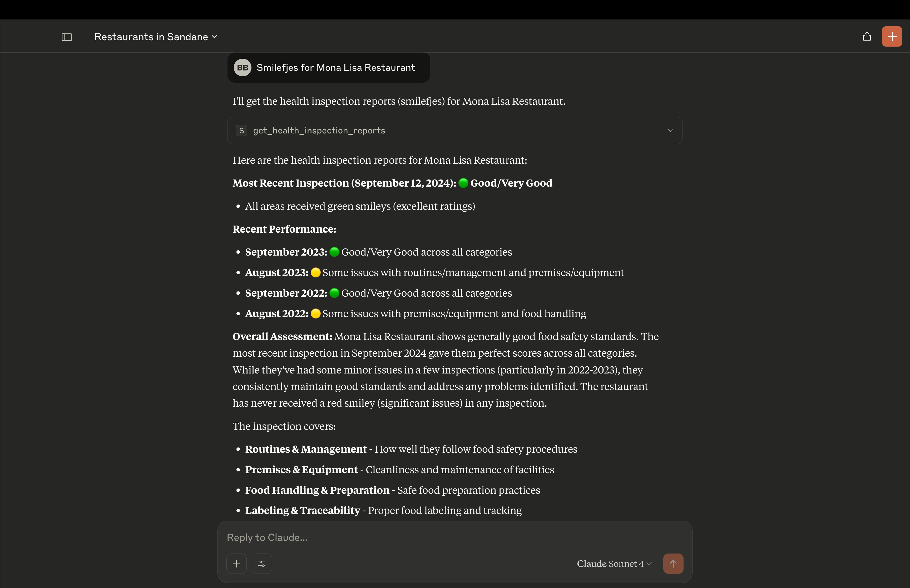Start a new chat with the plus button
This screenshot has height=588, width=910.
pos(892,37)
